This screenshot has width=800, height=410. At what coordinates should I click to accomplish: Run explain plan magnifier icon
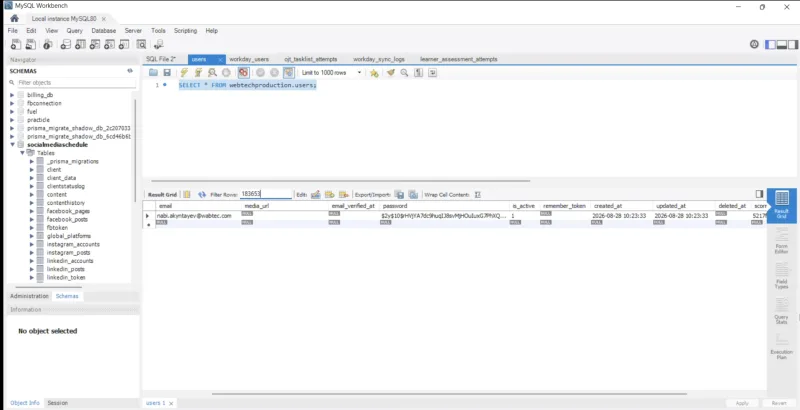click(x=212, y=73)
